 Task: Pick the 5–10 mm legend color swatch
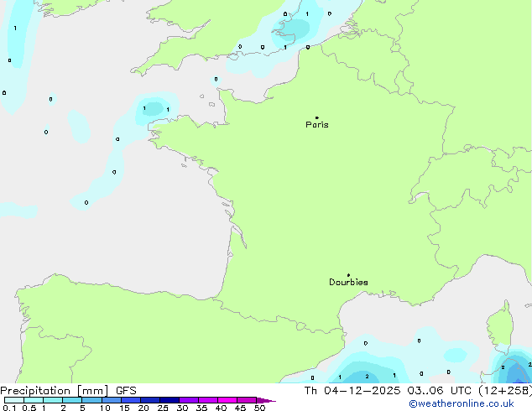[91, 400]
